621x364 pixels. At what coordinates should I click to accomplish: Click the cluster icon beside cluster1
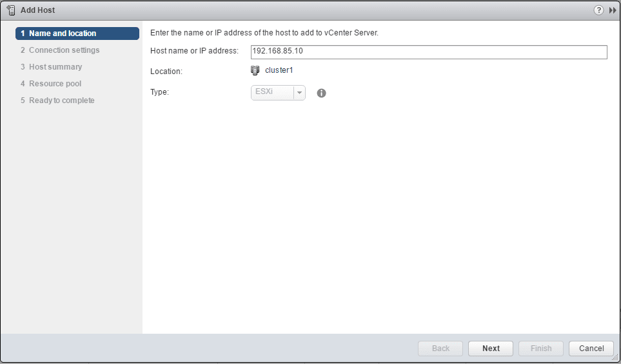[x=255, y=70]
